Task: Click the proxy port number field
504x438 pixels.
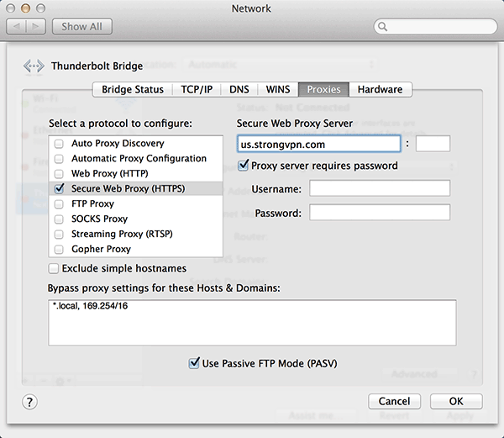Action: (x=433, y=144)
